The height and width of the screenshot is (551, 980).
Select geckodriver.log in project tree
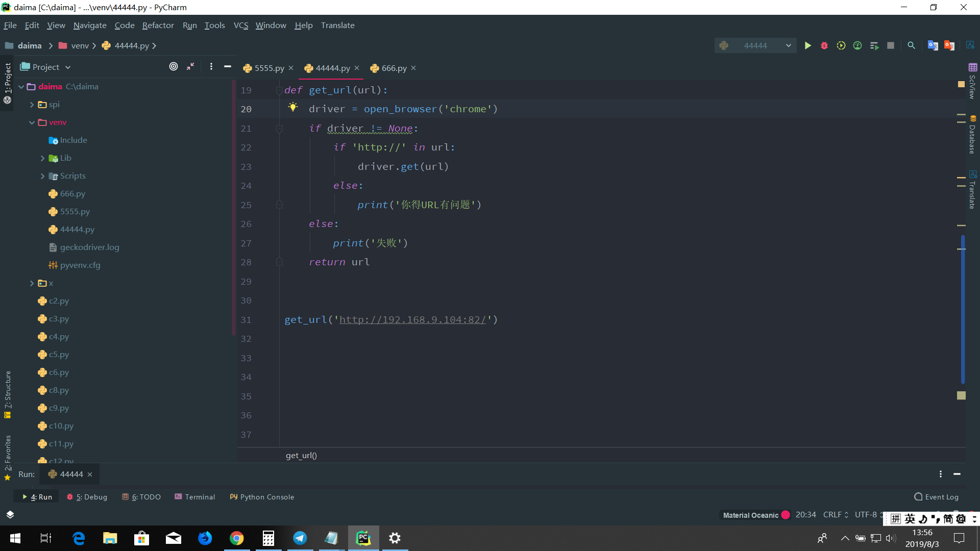pos(89,247)
